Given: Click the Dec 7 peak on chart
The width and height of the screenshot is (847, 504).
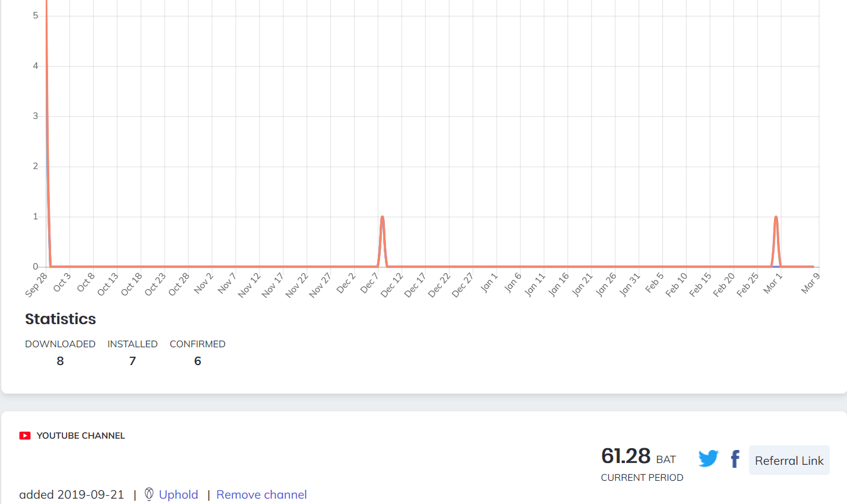Looking at the screenshot, I should point(382,217).
